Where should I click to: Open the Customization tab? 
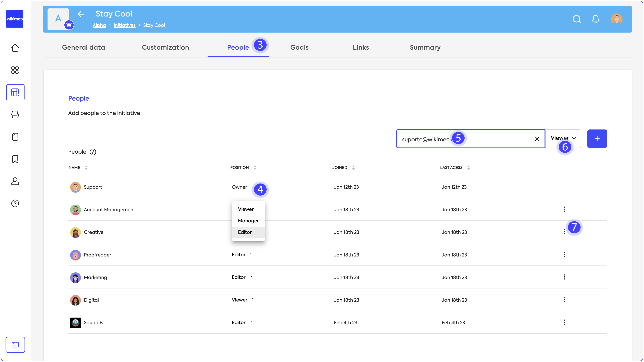(165, 48)
